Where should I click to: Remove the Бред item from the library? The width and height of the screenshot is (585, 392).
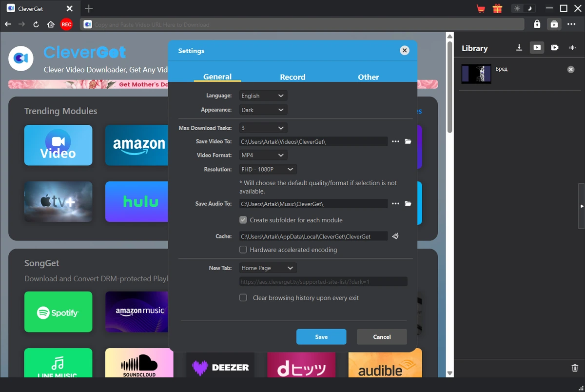[571, 70]
